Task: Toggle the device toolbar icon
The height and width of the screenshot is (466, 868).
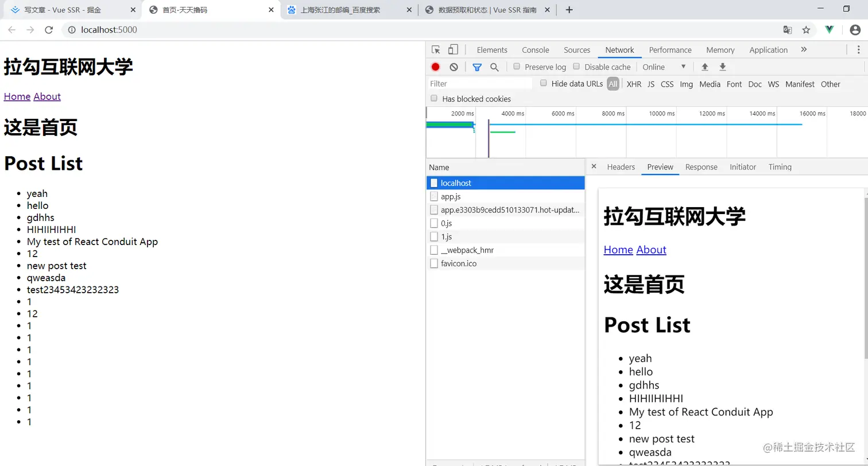Action: [454, 50]
